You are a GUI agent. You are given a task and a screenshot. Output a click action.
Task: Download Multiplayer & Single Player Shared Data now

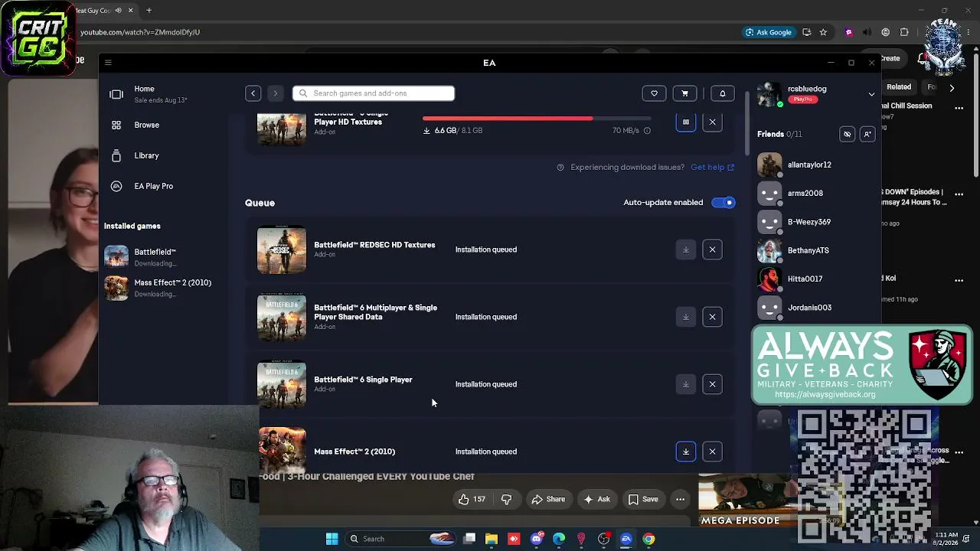click(686, 317)
